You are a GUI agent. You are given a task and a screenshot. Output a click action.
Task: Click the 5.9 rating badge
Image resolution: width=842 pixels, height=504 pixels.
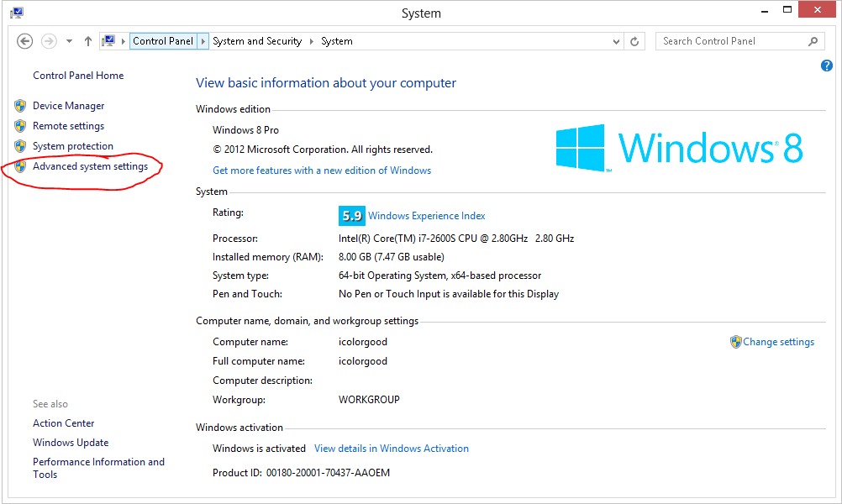tap(352, 216)
